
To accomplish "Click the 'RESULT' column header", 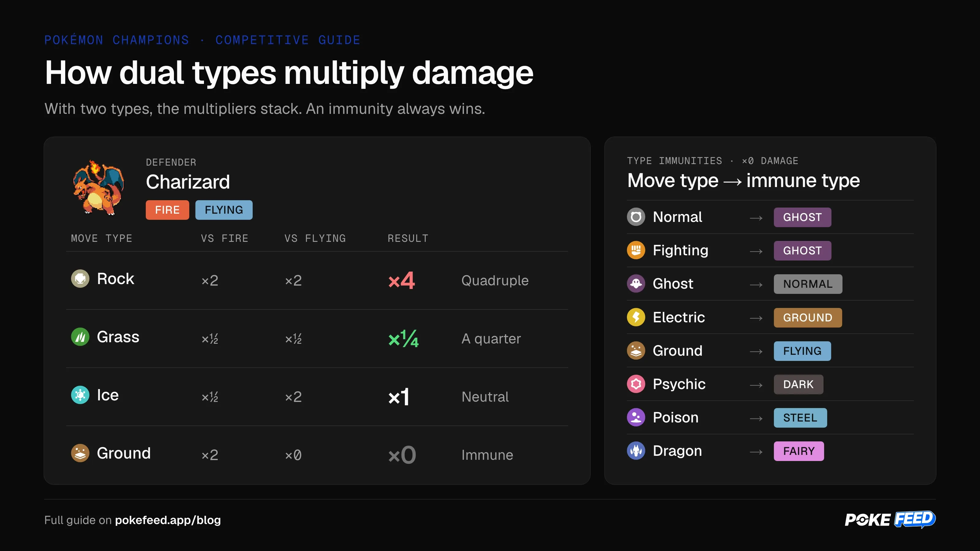I will tap(408, 238).
